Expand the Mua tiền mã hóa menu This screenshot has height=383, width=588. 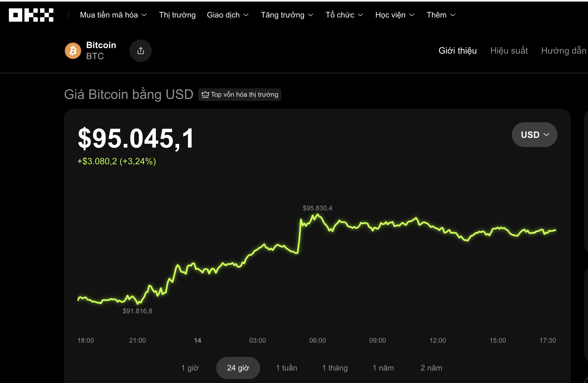click(x=113, y=15)
